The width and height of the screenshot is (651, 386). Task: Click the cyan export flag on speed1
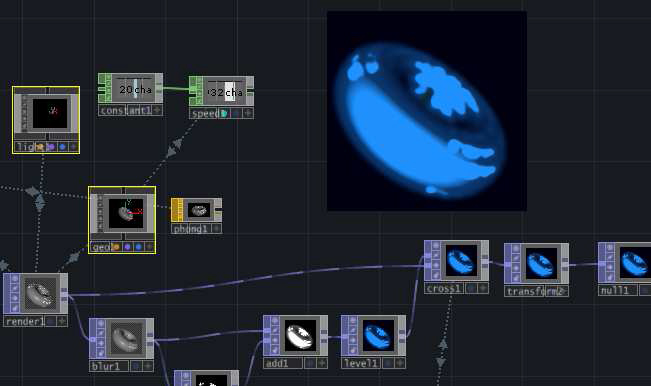(224, 113)
